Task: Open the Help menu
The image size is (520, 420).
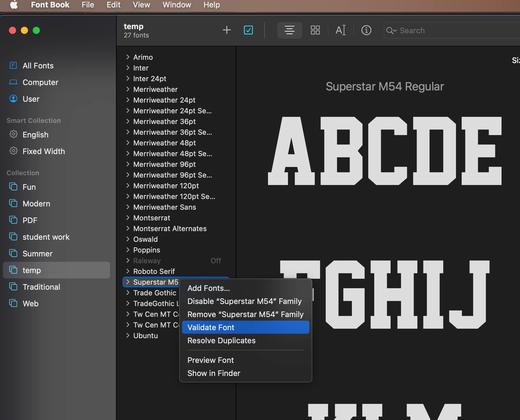Action: pos(212,5)
